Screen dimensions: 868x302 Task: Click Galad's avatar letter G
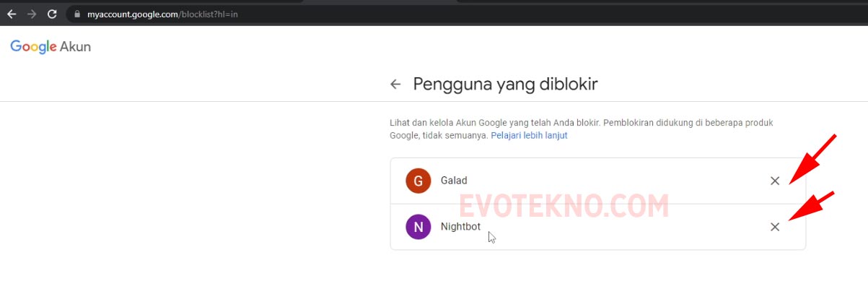418,181
